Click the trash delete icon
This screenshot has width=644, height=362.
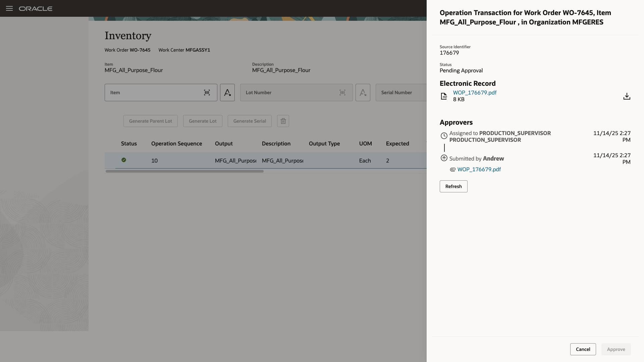[x=283, y=121]
